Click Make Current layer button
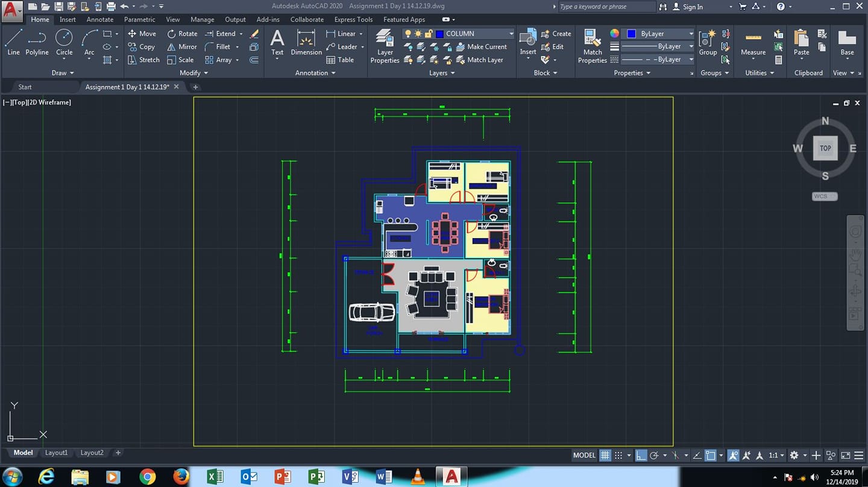 481,47
